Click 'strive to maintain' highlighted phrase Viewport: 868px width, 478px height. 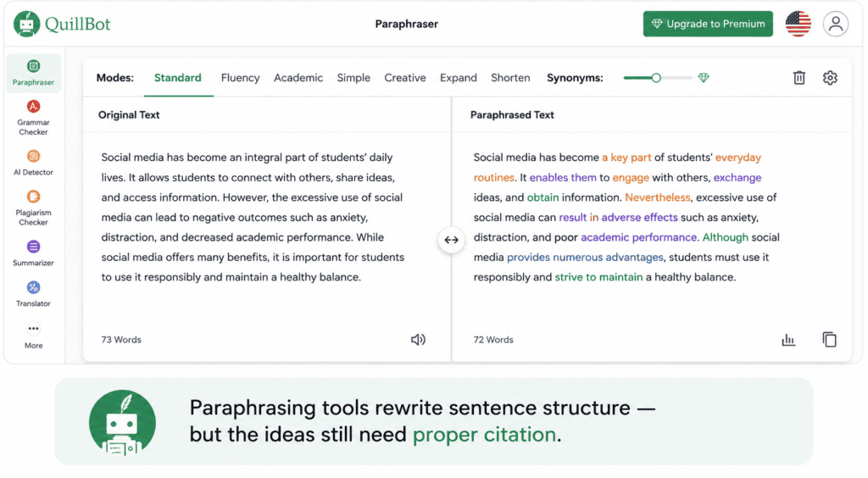click(x=599, y=276)
